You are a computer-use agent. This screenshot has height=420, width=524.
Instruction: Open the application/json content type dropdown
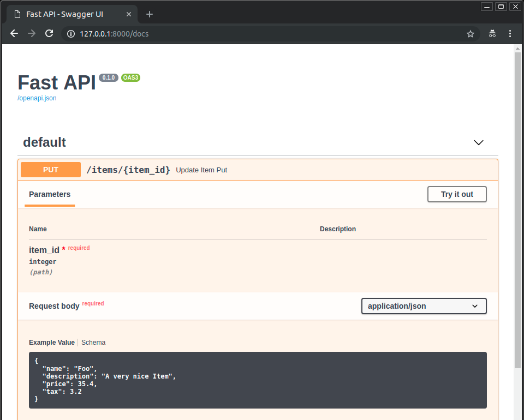(424, 306)
